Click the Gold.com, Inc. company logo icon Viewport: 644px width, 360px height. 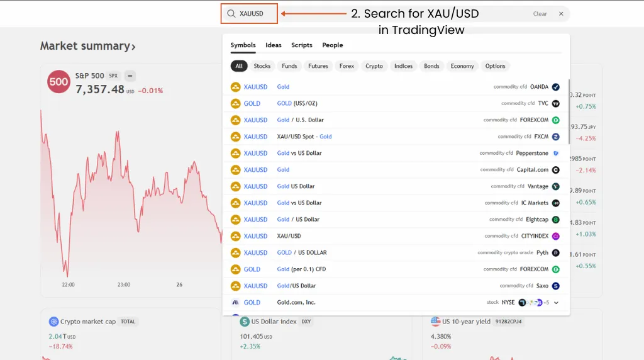pyautogui.click(x=235, y=303)
